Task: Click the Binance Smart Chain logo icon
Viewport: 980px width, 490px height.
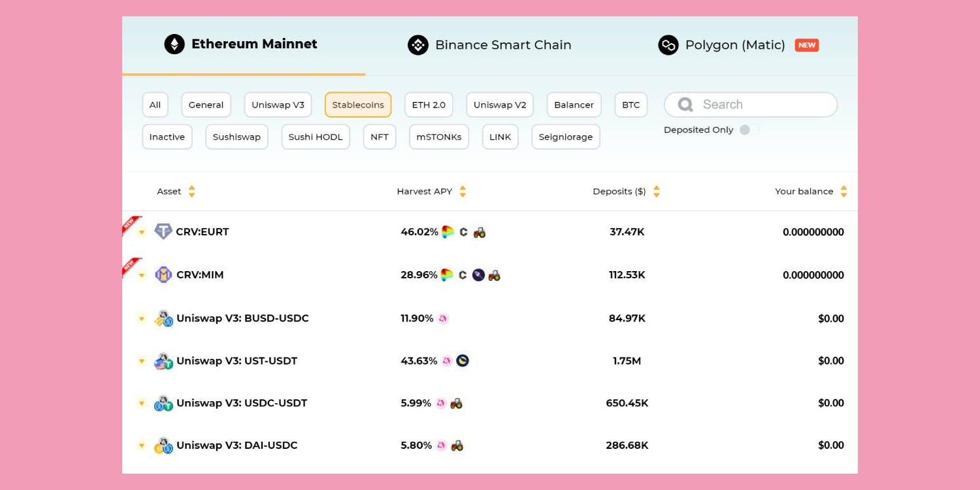Action: pyautogui.click(x=418, y=45)
